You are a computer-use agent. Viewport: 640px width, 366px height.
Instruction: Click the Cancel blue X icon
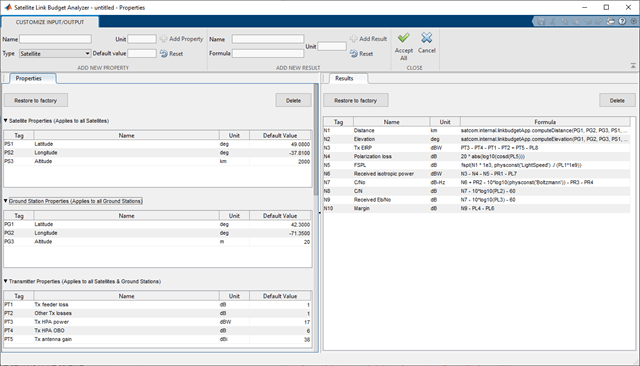tap(427, 38)
